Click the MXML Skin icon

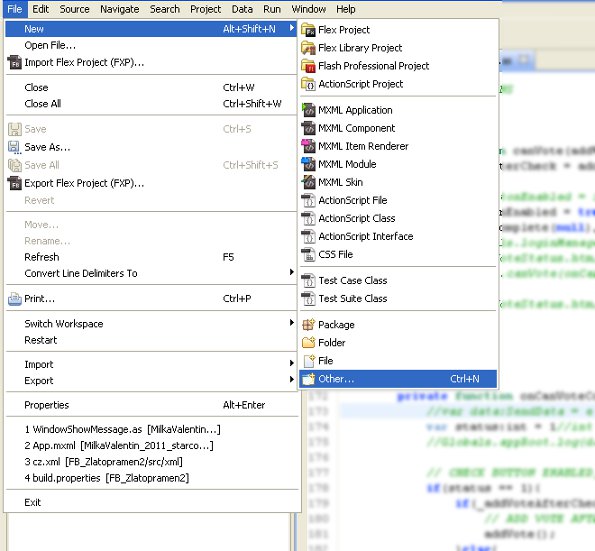(308, 182)
